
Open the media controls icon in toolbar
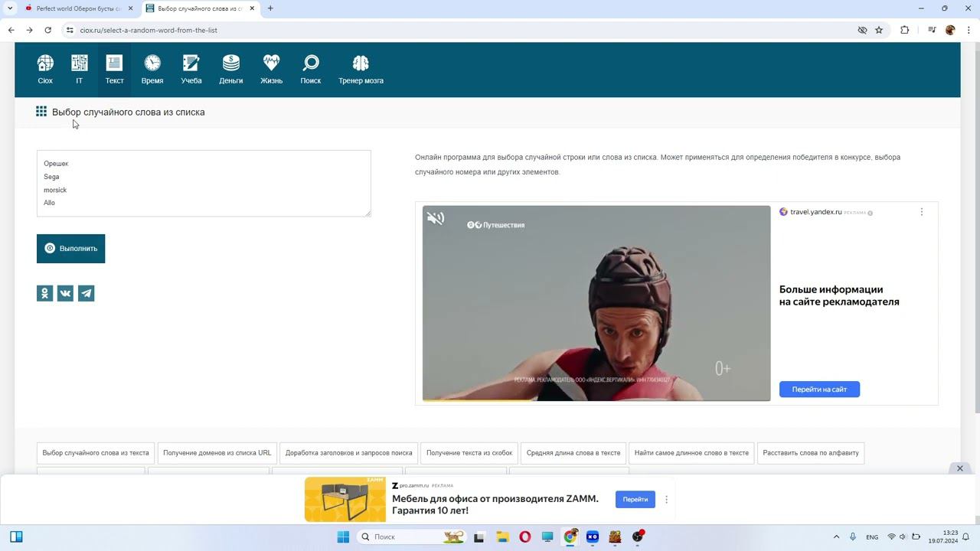click(x=932, y=30)
